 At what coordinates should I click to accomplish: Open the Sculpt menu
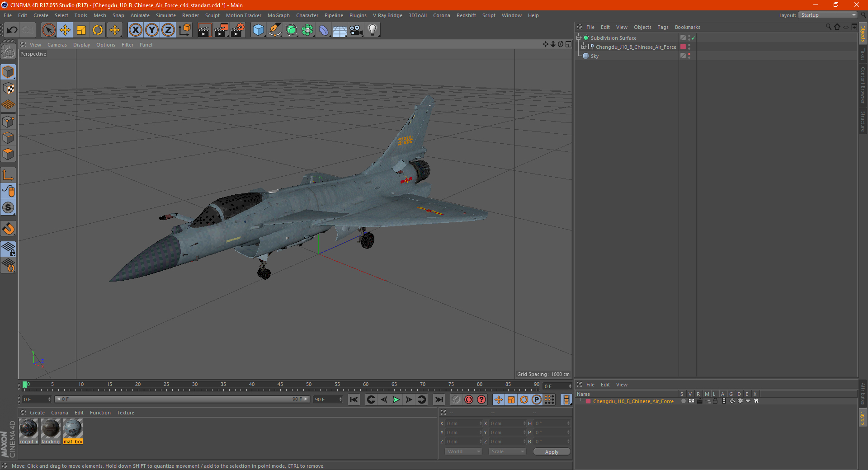(212, 15)
